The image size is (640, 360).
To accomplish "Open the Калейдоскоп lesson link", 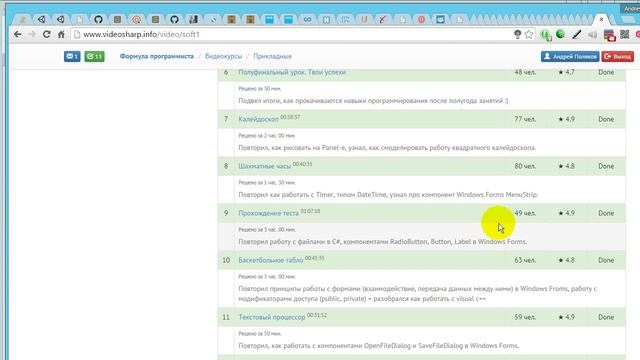I will coord(258,120).
